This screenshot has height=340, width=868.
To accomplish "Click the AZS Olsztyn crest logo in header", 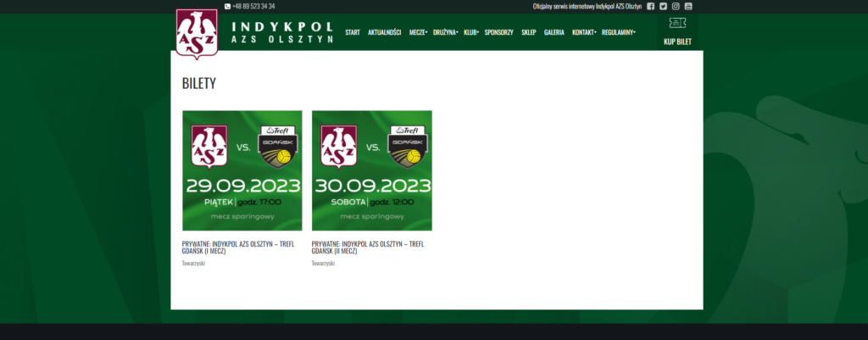I will 197,34.
